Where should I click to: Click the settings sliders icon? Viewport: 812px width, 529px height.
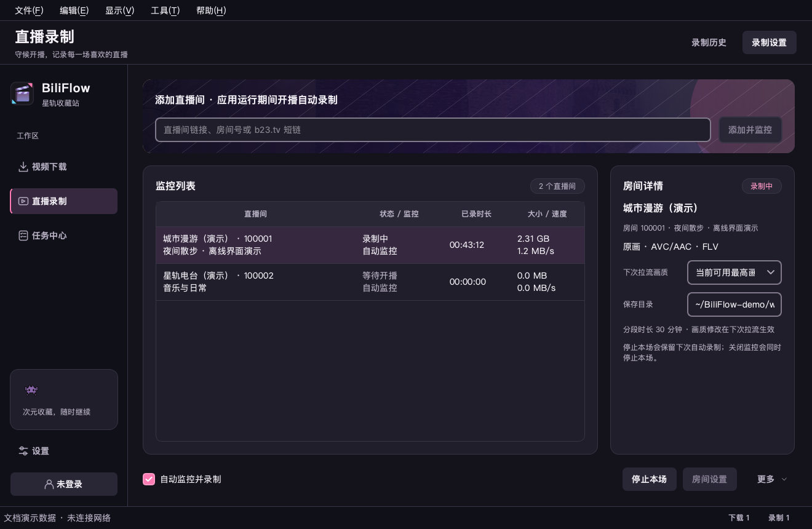pos(23,451)
